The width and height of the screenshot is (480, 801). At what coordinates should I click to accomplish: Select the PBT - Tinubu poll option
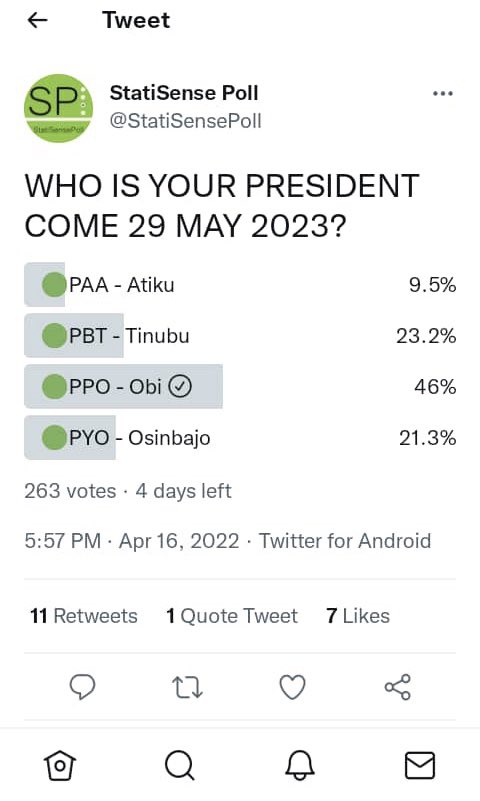[240, 336]
